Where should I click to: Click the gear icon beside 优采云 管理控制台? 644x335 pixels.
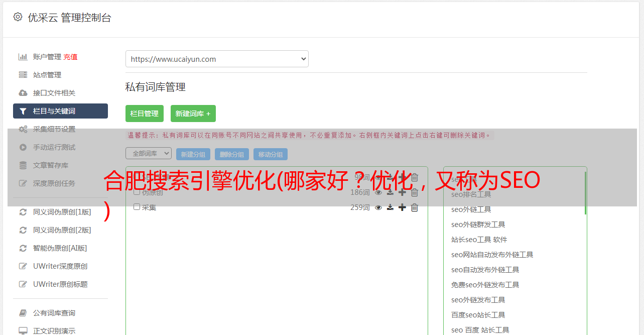(x=18, y=17)
